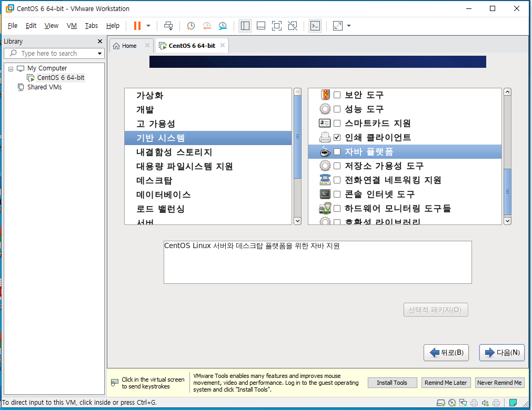
Task: Click the 다음(N) next button
Action: pos(502,353)
